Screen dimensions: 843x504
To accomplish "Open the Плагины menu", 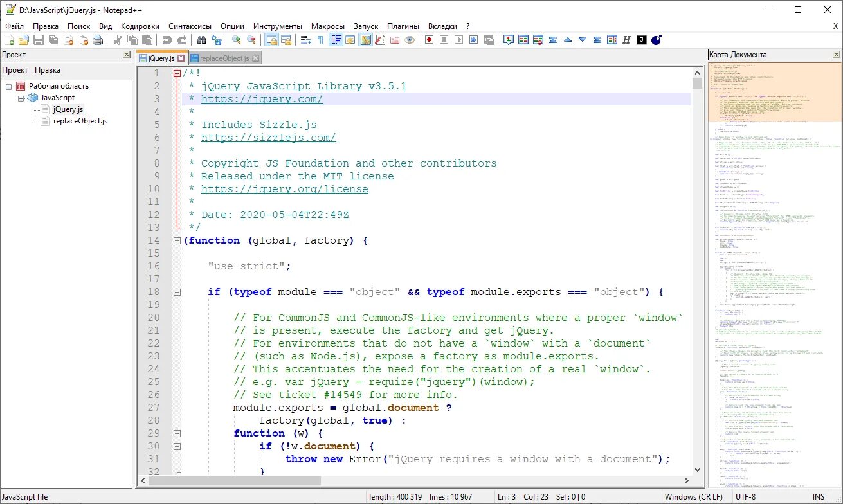I will tap(403, 26).
